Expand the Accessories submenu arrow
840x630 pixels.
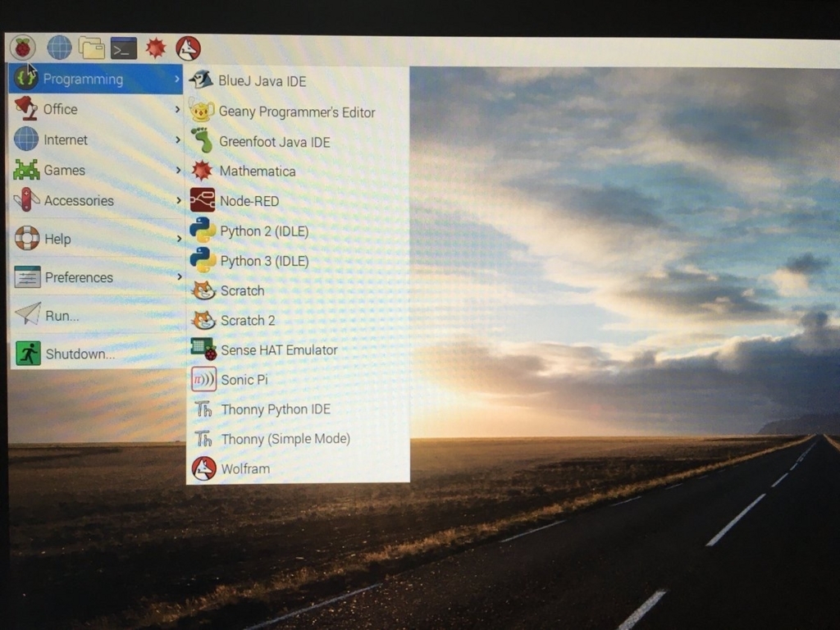click(x=179, y=200)
